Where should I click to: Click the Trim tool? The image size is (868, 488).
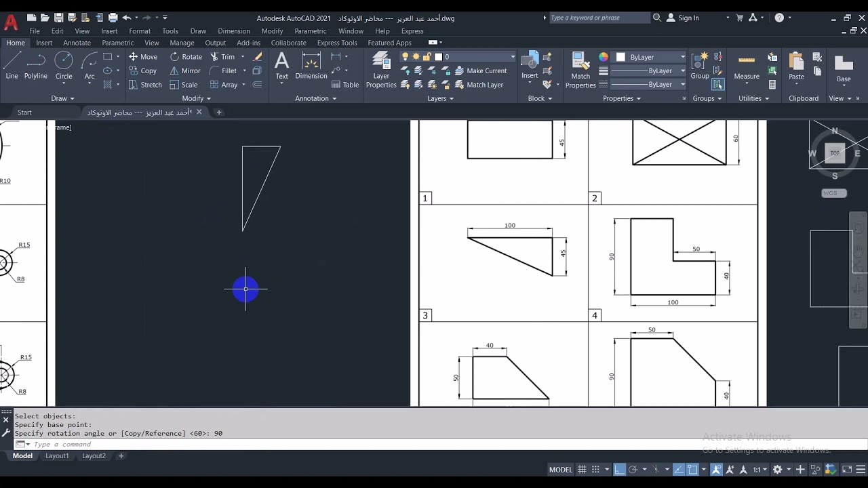coord(222,57)
